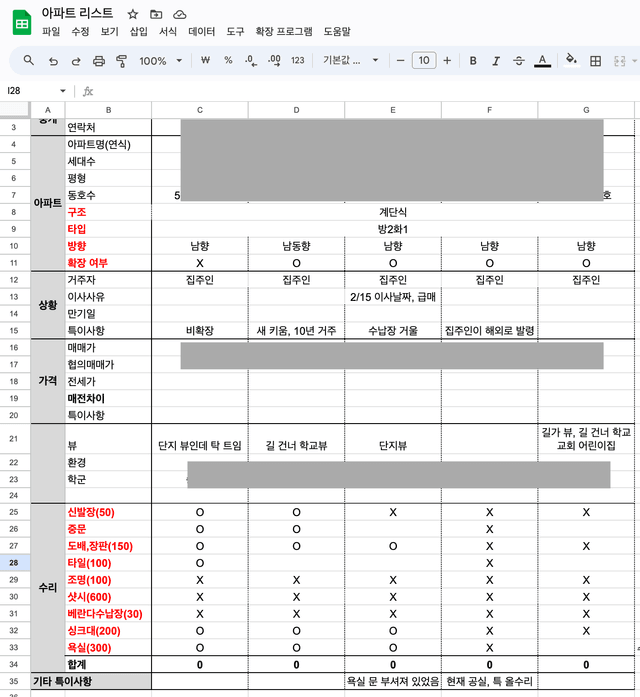The height and width of the screenshot is (697, 640).
Task: Open the 123 number format menu
Action: [298, 60]
